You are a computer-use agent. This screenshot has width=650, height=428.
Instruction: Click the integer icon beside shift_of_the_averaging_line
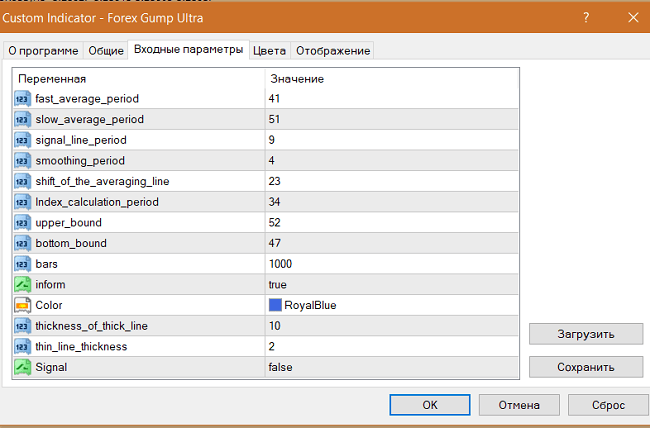pyautogui.click(x=22, y=182)
